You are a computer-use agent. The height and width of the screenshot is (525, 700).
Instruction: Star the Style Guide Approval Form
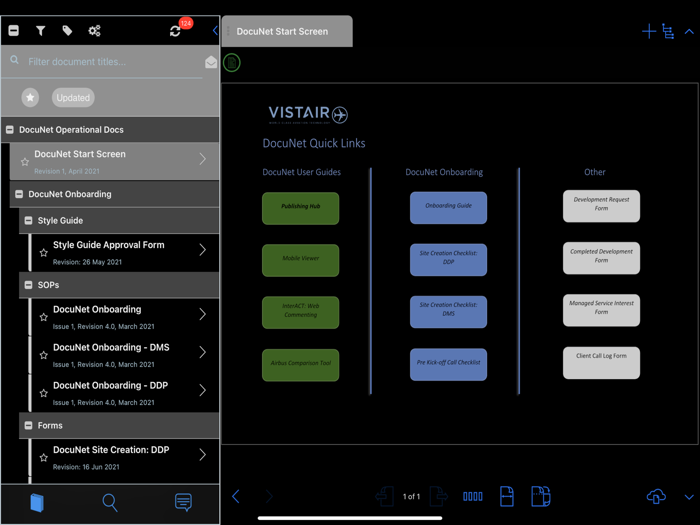pyautogui.click(x=43, y=253)
